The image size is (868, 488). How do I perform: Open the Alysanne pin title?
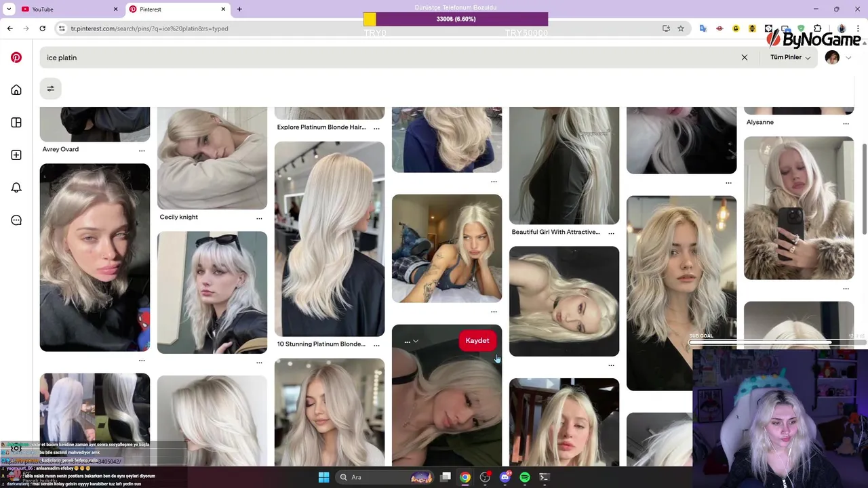coord(760,122)
